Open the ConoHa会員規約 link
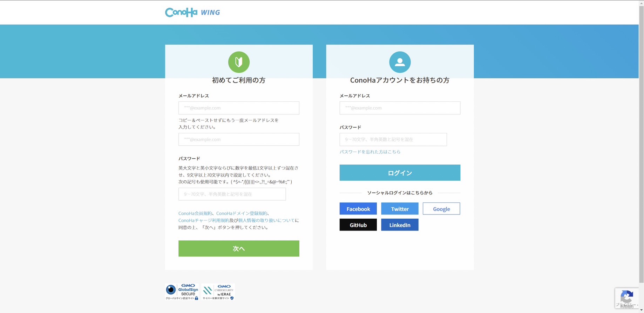 pyautogui.click(x=195, y=213)
